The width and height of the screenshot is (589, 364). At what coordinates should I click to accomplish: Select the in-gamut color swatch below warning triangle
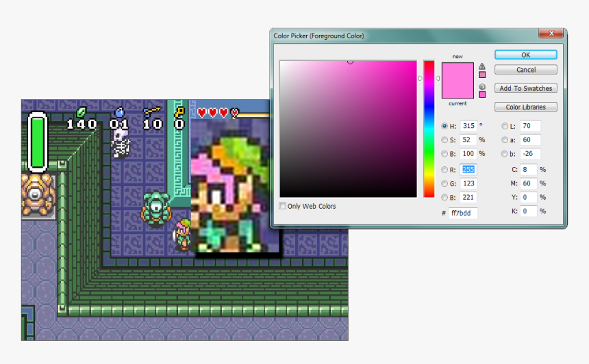(x=482, y=75)
